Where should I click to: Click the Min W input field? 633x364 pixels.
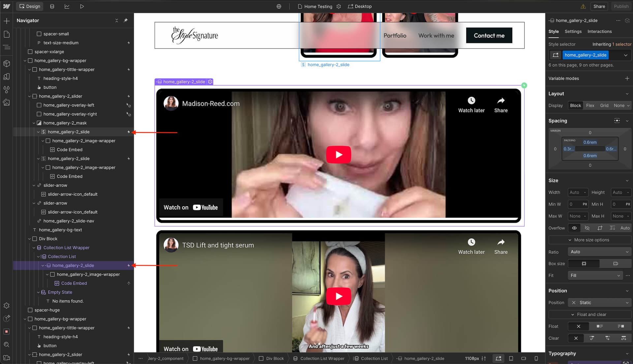tap(578, 204)
